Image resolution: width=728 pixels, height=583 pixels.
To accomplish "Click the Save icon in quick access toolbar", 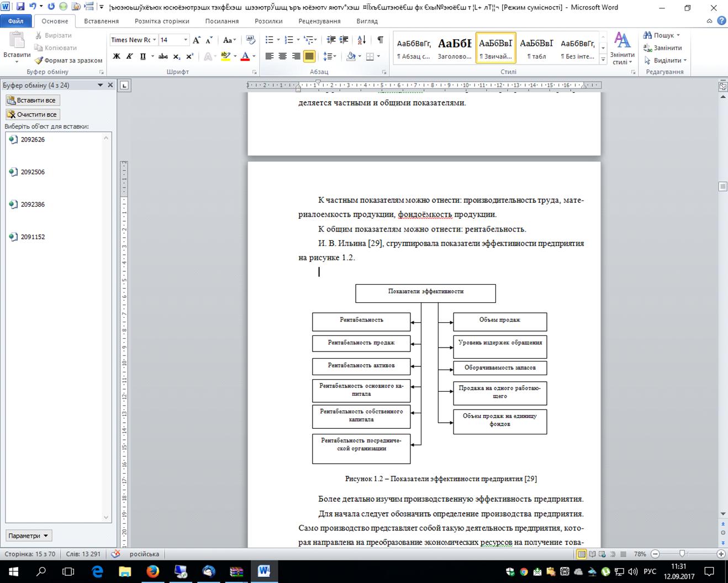I will (20, 7).
